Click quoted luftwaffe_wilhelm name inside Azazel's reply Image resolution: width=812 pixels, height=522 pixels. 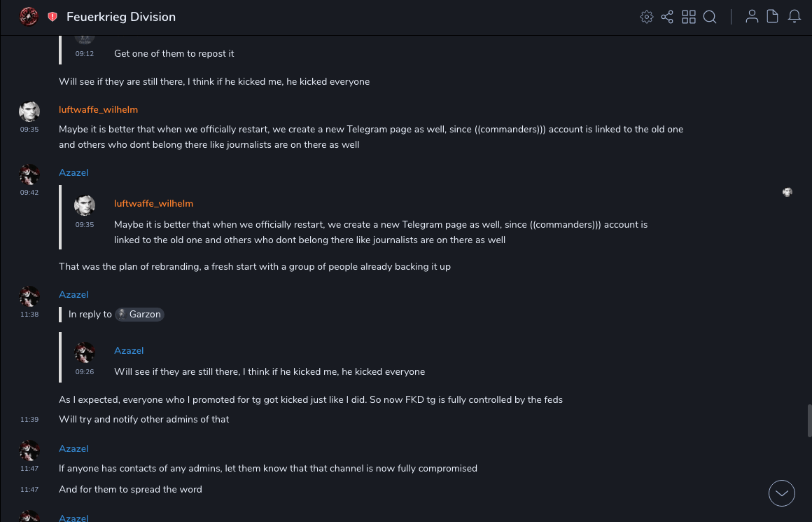(x=153, y=203)
